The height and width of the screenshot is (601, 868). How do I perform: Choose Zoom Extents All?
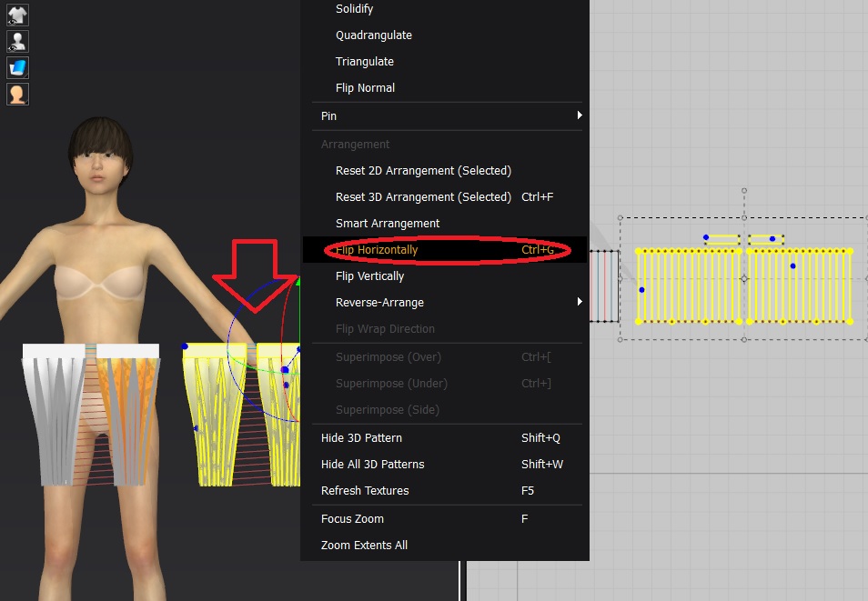(364, 546)
